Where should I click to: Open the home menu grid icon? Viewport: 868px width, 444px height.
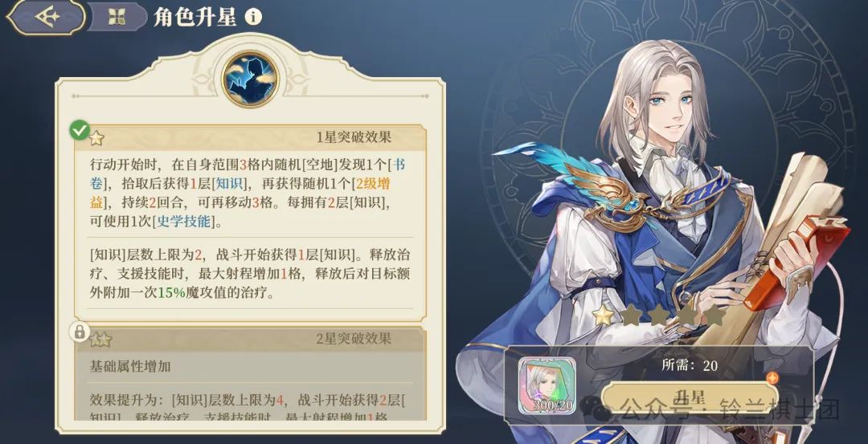pyautogui.click(x=117, y=17)
